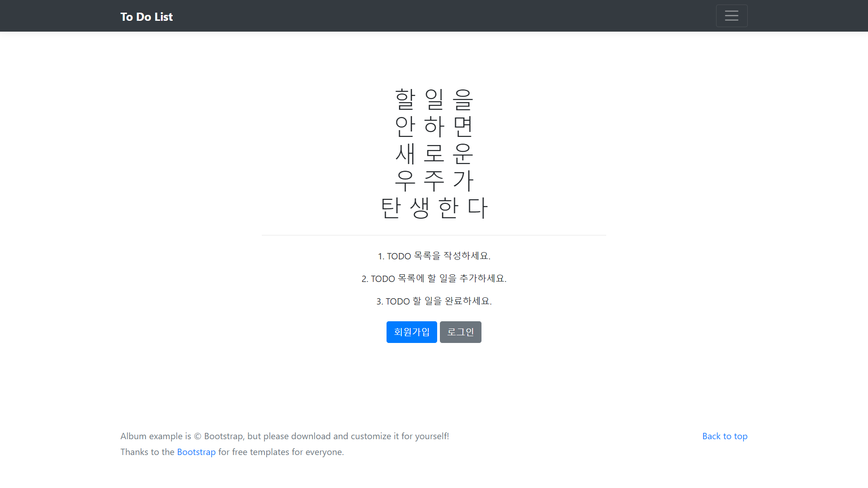The height and width of the screenshot is (488, 868).
Task: Click the word 'customize' in footer sentence
Action: click(371, 436)
